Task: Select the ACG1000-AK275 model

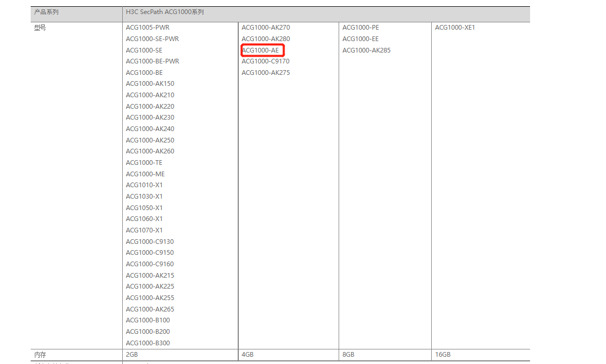Action: coord(266,73)
